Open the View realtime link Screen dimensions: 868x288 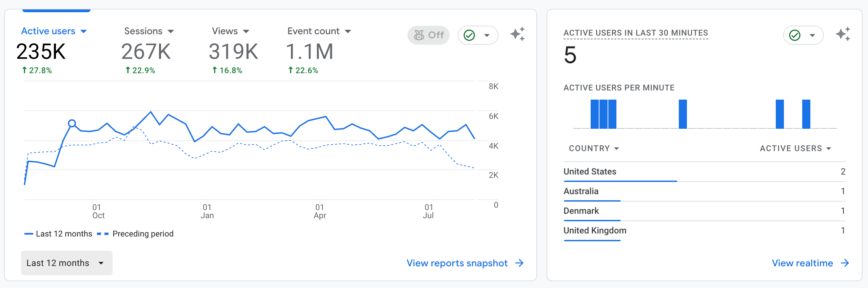pos(802,263)
